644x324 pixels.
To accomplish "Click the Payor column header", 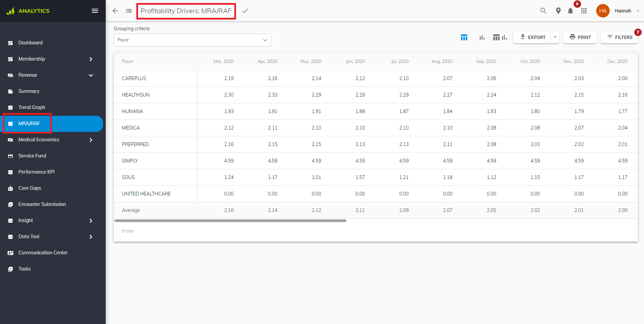I will point(128,61).
